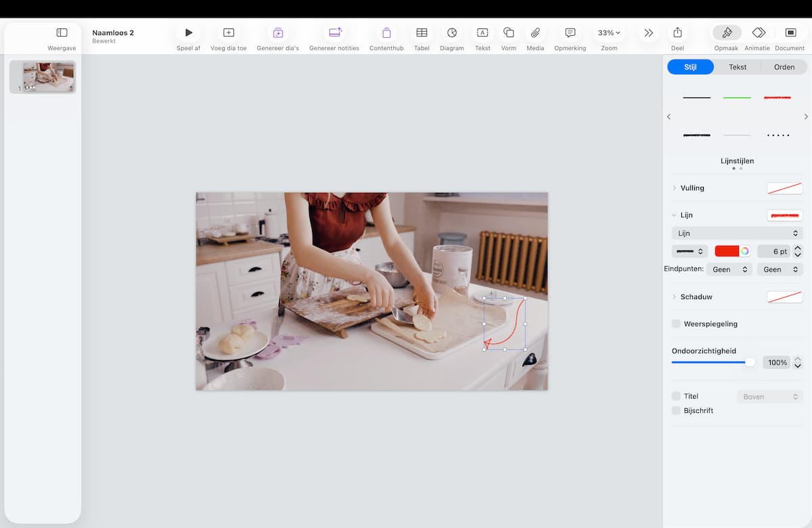Open the Zoom 33% dropdown
This screenshot has width=812, height=528.
point(609,32)
